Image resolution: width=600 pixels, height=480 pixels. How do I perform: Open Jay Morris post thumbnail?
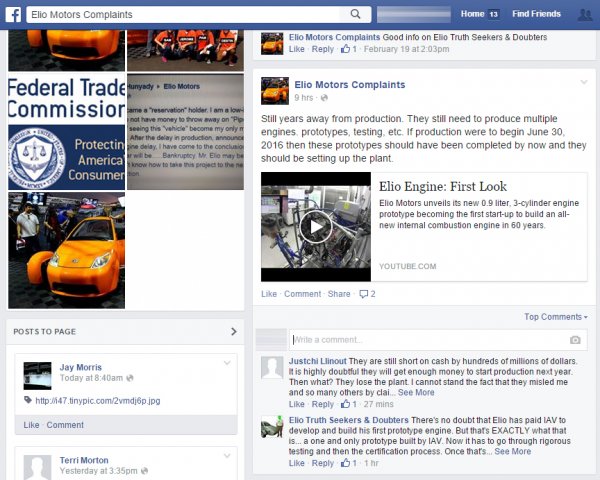37,376
